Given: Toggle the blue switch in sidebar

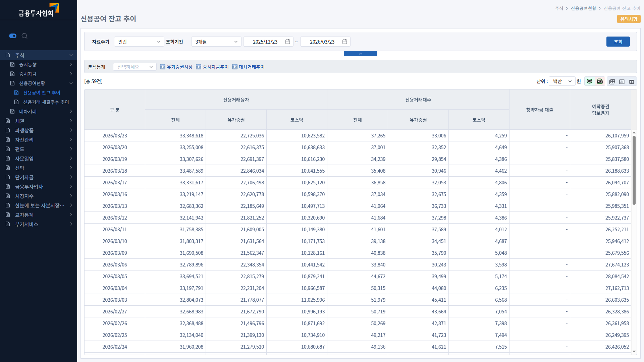Looking at the screenshot, I should 13,36.
